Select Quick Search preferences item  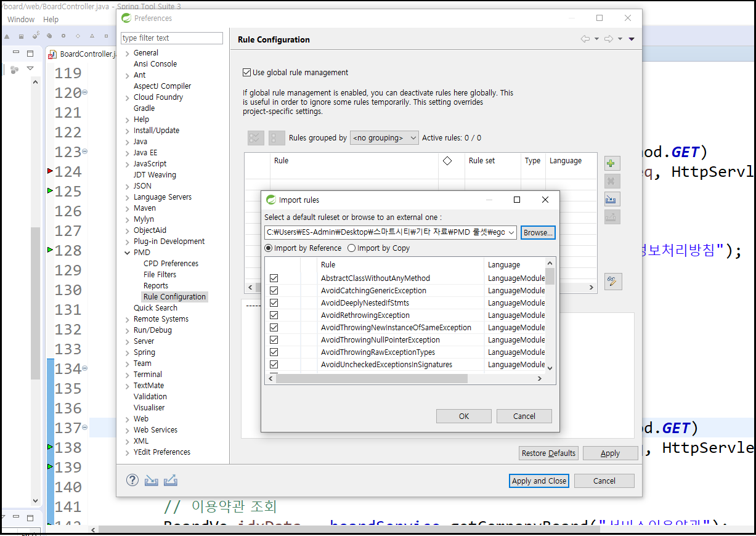[x=155, y=307]
